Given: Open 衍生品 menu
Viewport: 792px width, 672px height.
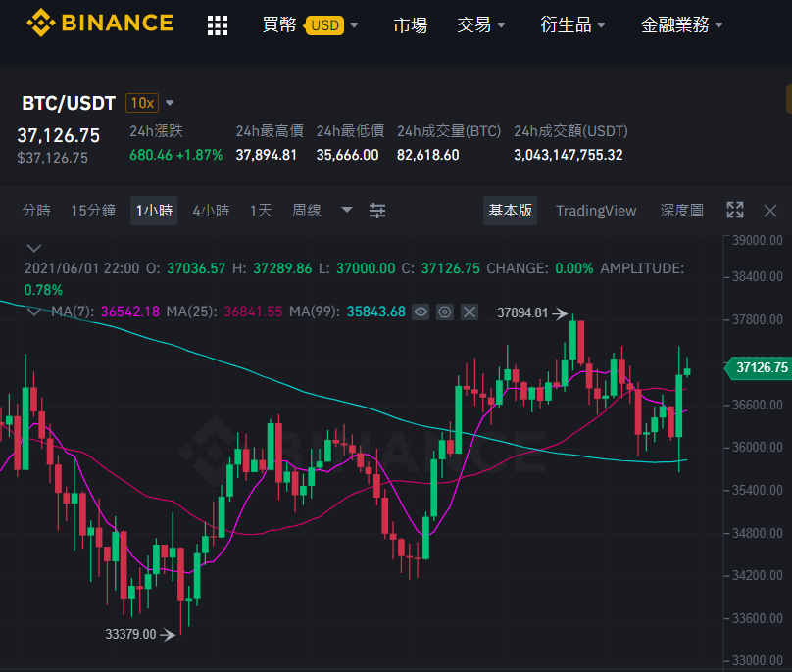Looking at the screenshot, I should click(572, 24).
